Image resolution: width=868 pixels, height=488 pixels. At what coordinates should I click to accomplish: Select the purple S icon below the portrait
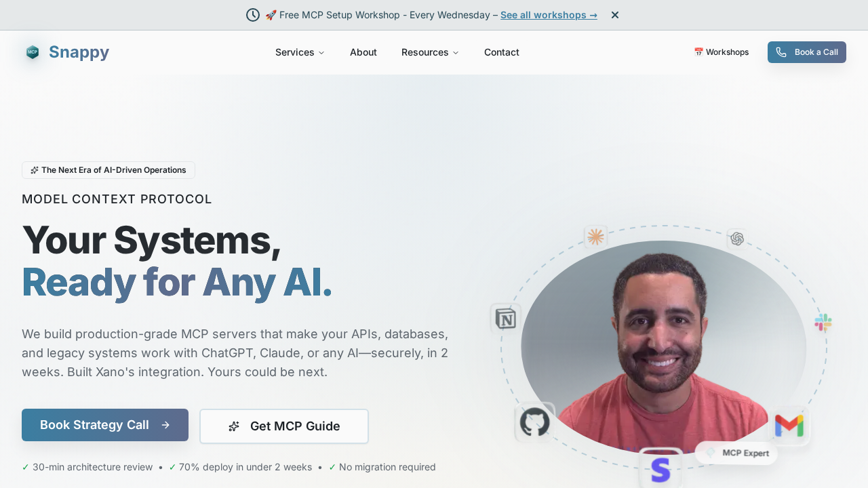click(660, 469)
